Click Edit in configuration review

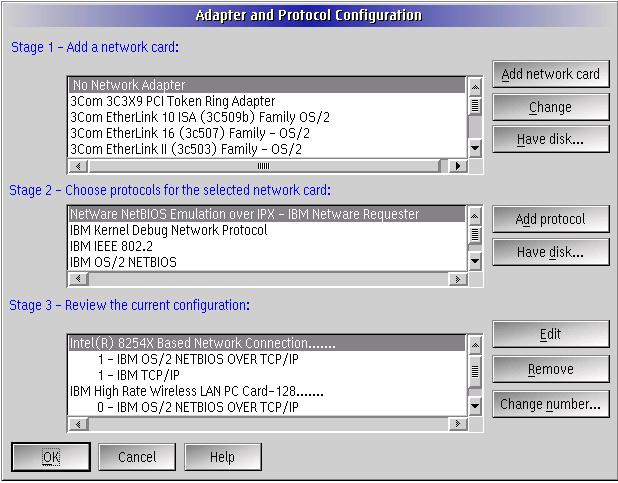551,334
